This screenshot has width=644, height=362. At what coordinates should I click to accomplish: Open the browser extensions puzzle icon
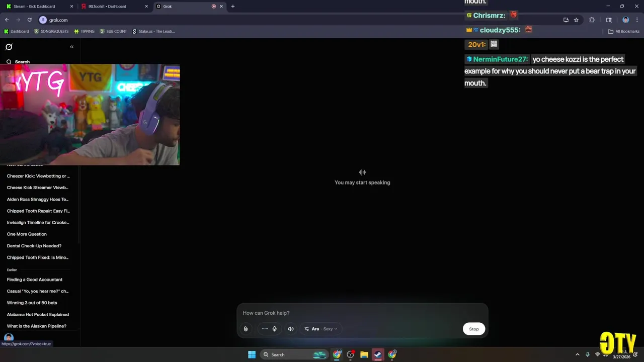[592, 20]
